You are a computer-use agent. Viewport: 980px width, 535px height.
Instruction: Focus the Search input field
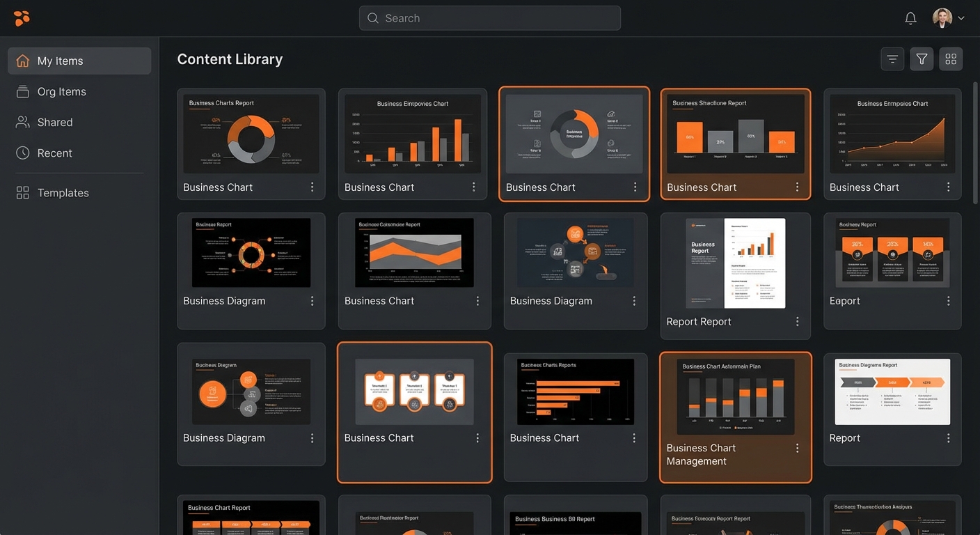click(x=490, y=18)
